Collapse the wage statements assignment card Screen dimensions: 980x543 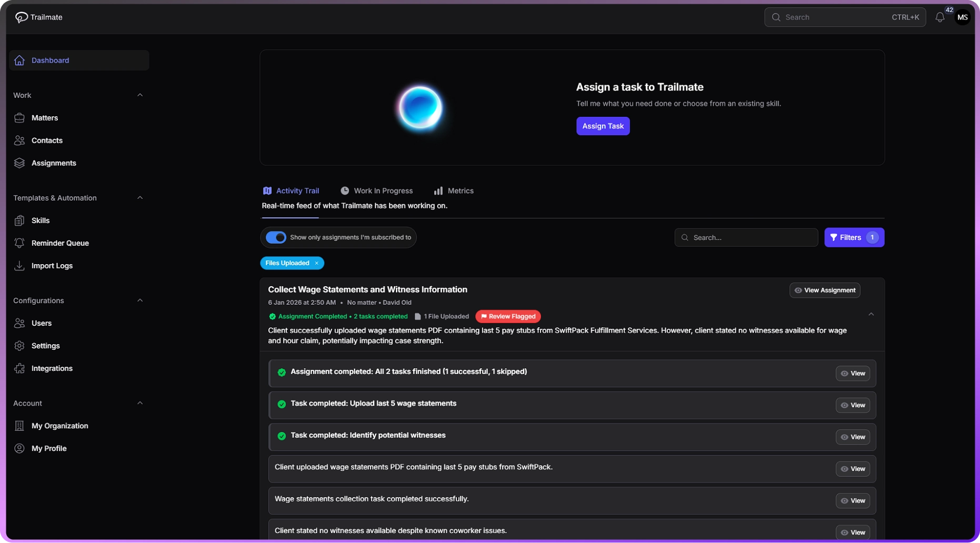pyautogui.click(x=871, y=314)
